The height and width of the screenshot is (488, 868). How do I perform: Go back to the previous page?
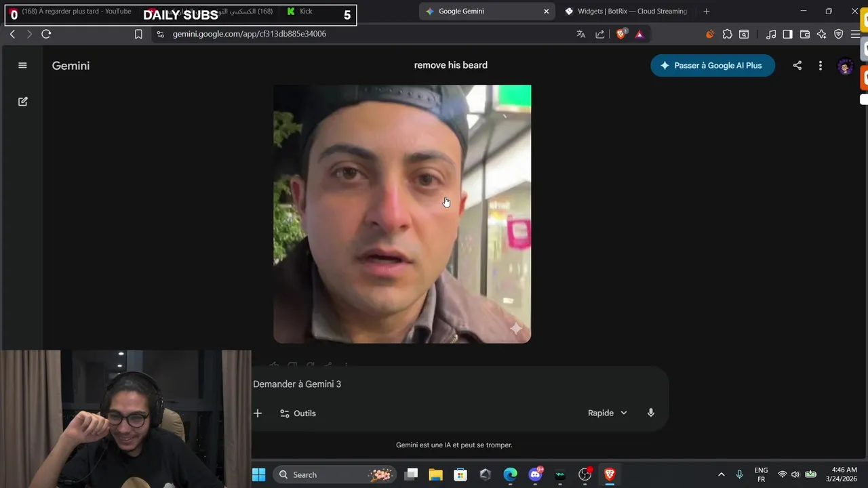(12, 34)
